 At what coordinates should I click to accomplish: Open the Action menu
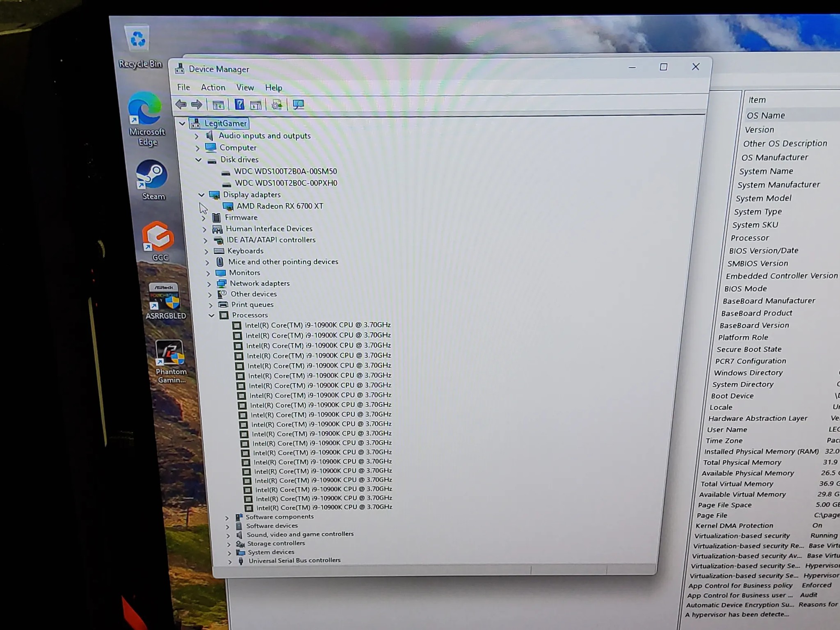[x=213, y=87]
